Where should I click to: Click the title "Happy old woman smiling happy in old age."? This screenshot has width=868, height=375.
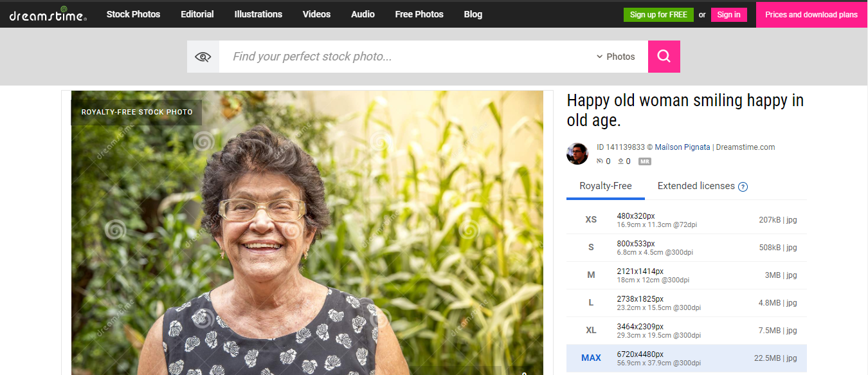click(685, 110)
